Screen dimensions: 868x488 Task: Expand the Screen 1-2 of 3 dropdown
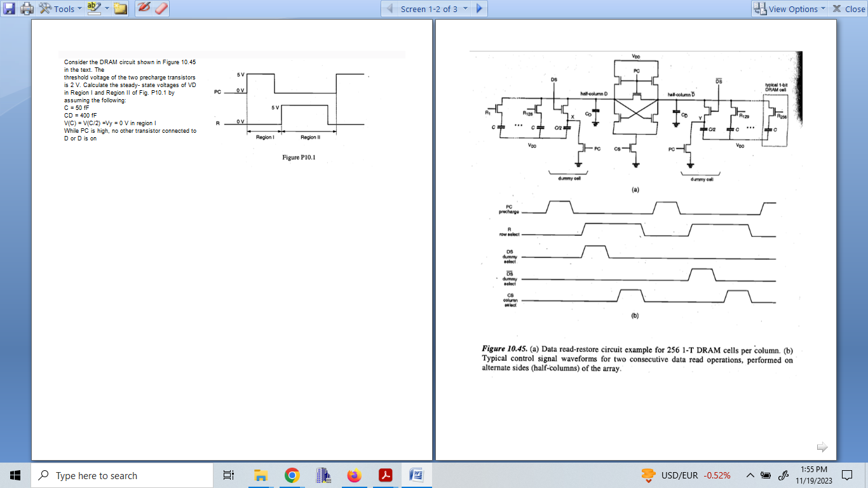point(466,8)
